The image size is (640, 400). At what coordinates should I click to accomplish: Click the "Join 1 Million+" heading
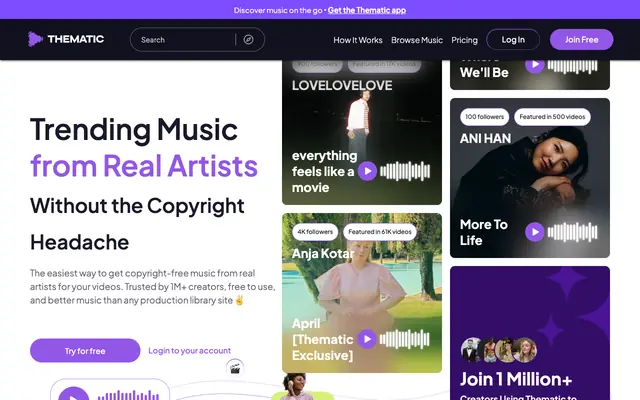(x=516, y=379)
